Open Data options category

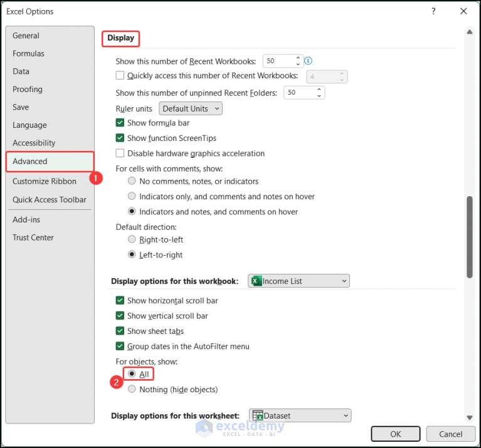[50, 71]
